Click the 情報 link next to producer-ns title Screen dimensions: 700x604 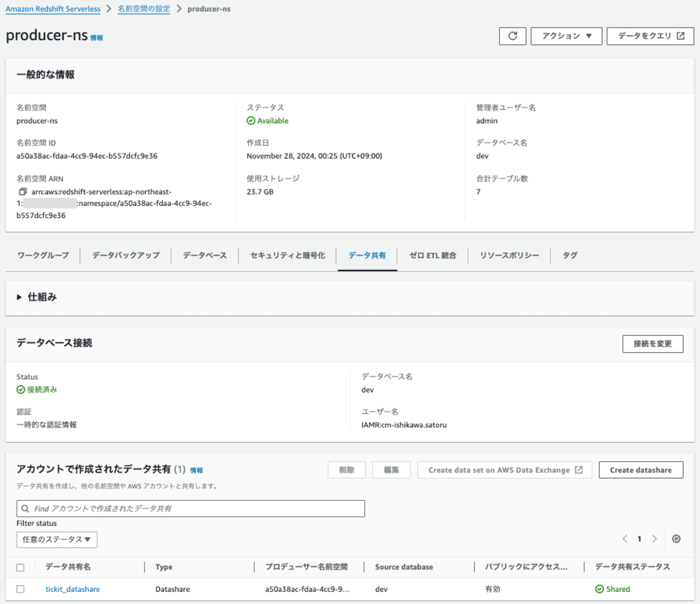tap(97, 38)
